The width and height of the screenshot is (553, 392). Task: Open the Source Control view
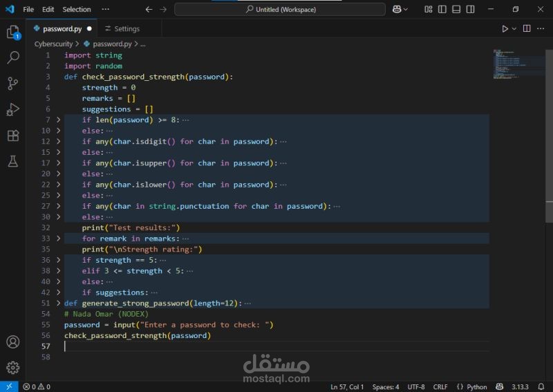pos(13,84)
